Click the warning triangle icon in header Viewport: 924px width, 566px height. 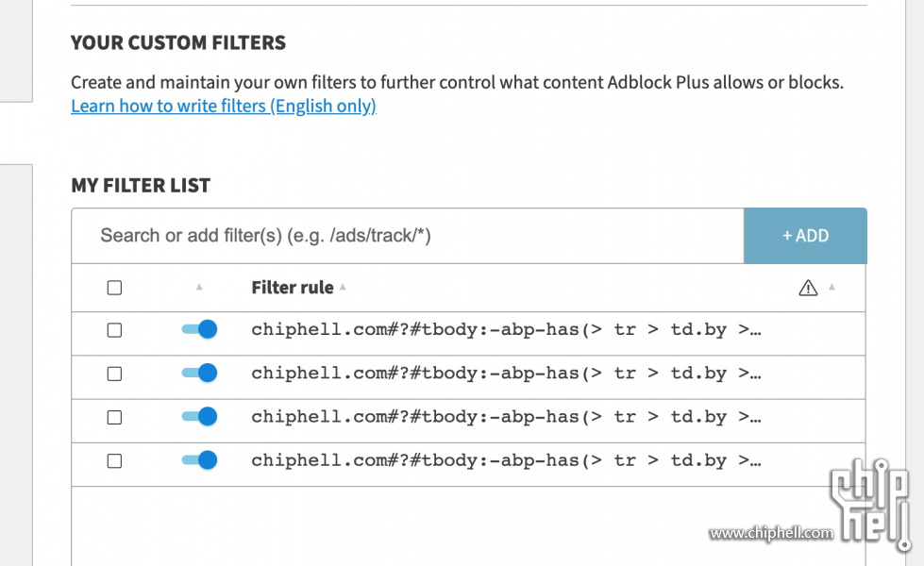(808, 288)
